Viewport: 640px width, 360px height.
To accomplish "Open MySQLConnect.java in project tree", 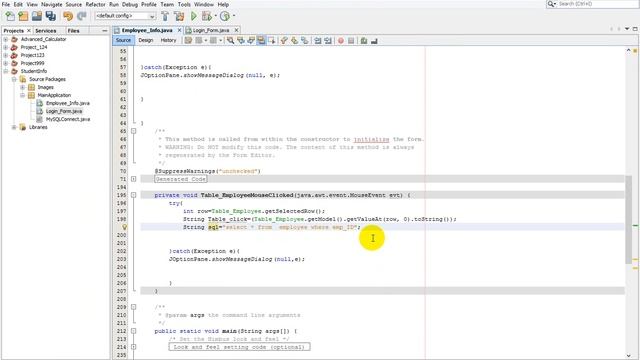I will click(x=68, y=119).
